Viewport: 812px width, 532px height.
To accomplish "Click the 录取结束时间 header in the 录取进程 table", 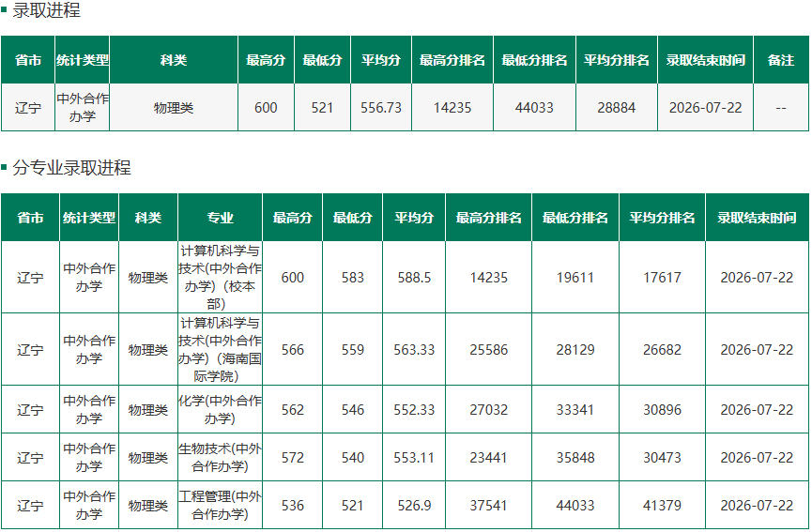I will pyautogui.click(x=705, y=60).
